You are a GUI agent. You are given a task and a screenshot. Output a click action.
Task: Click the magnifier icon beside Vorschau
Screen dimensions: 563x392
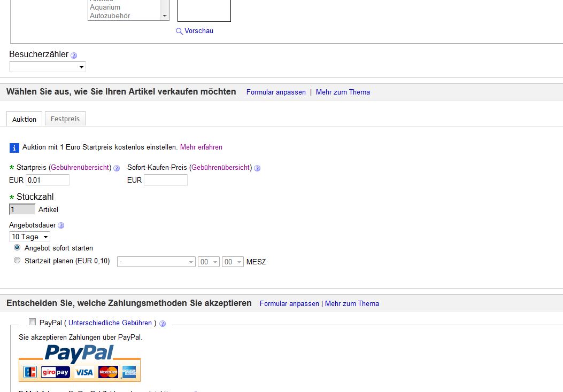tap(179, 31)
